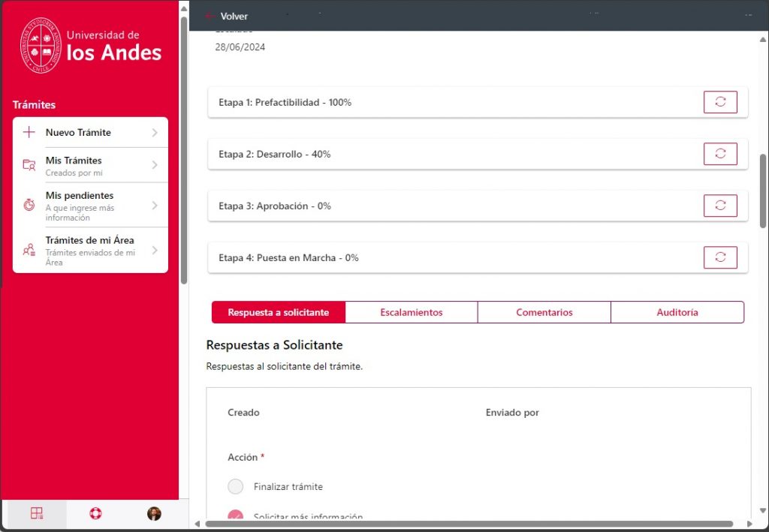Open the Auditoría tab
This screenshot has width=769, height=532.
point(677,313)
